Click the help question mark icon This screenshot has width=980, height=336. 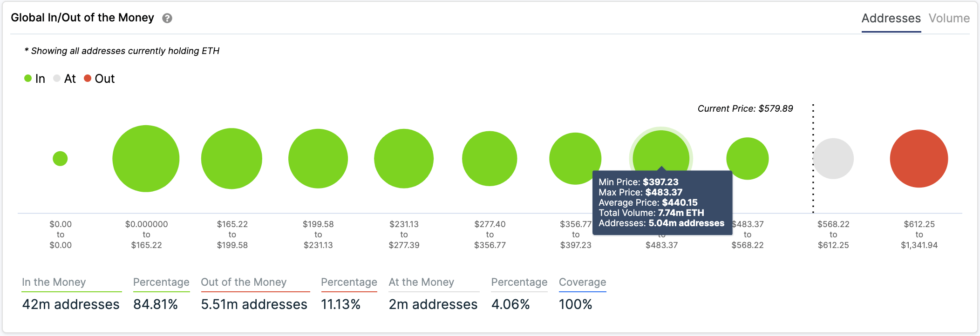tap(167, 18)
